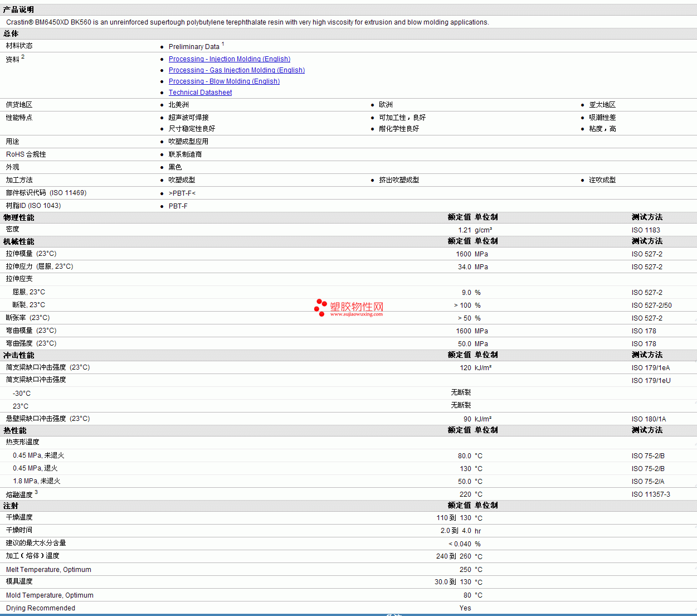This screenshot has height=616, width=697.
Task: Click the 黑色 appearance value
Action: pos(175,167)
